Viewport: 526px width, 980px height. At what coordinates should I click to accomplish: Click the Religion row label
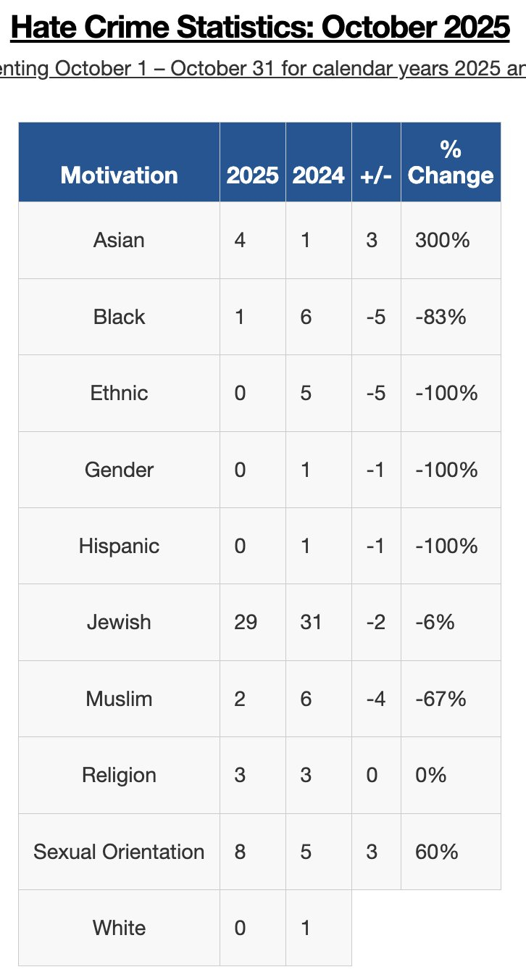pos(119,775)
